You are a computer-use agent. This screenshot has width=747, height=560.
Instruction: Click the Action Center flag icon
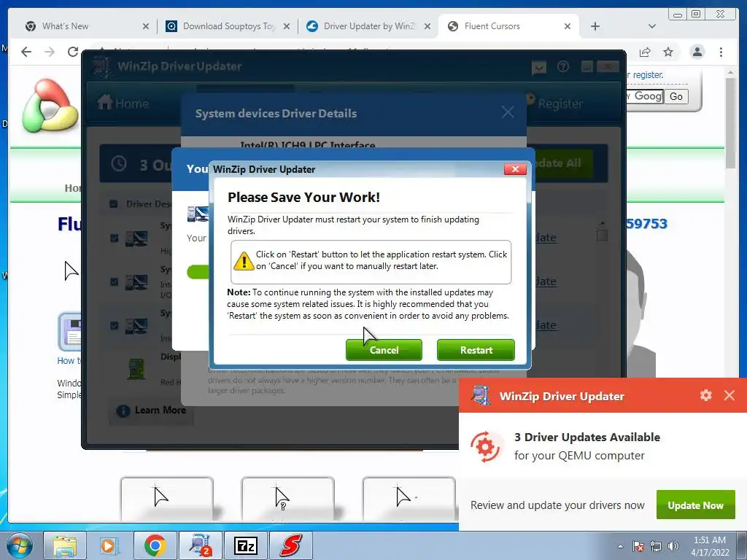point(638,546)
